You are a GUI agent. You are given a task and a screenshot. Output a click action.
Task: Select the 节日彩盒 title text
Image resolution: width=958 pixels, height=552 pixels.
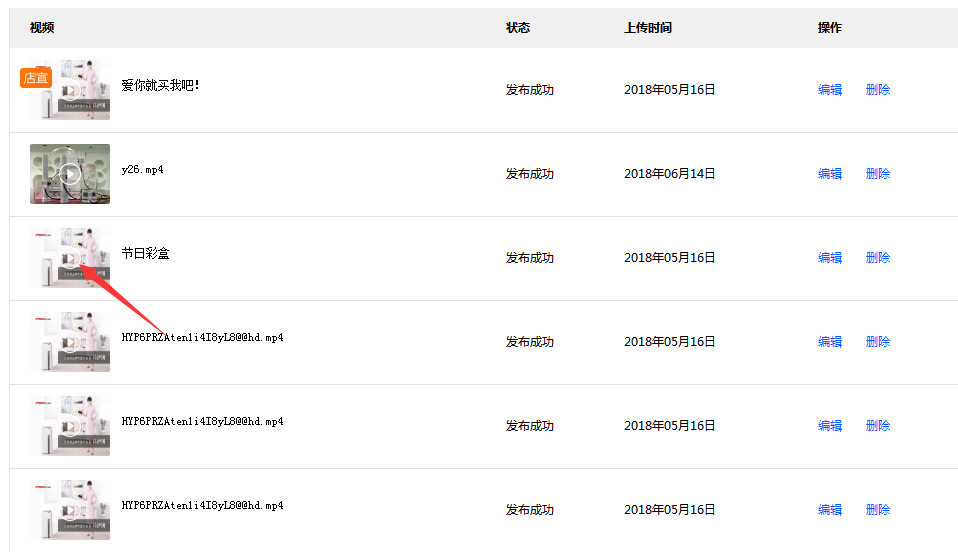coord(146,254)
